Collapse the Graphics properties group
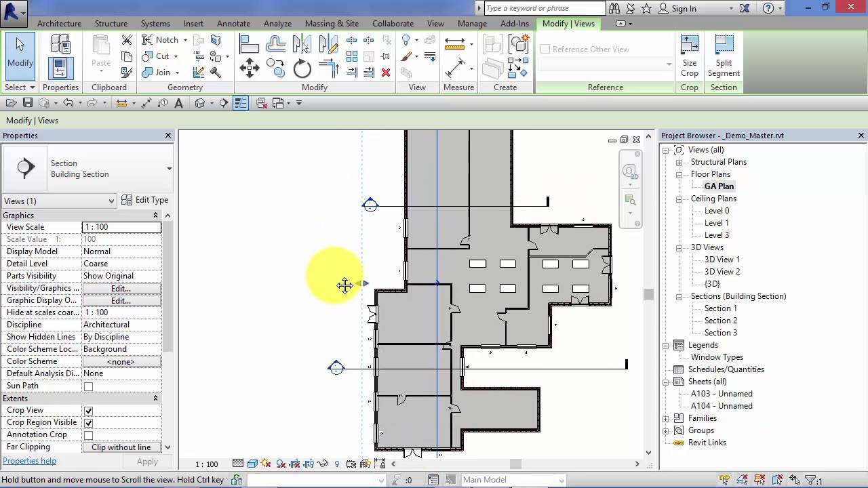 [x=155, y=216]
